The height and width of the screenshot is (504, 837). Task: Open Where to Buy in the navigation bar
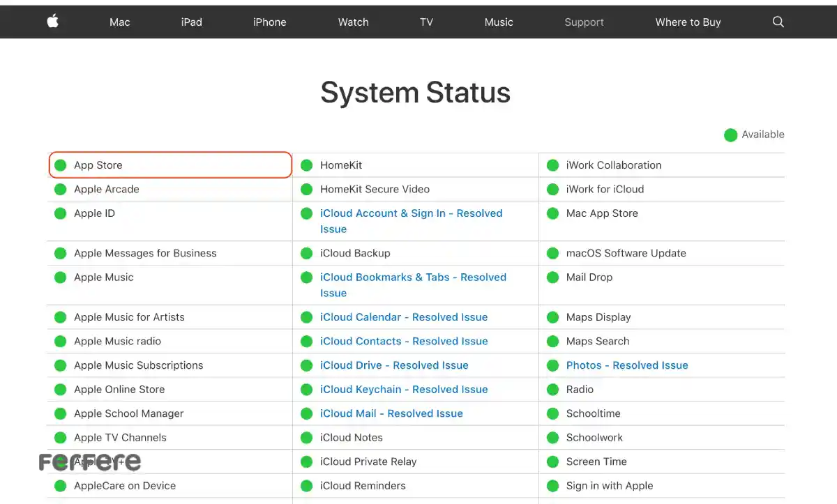[x=688, y=22]
